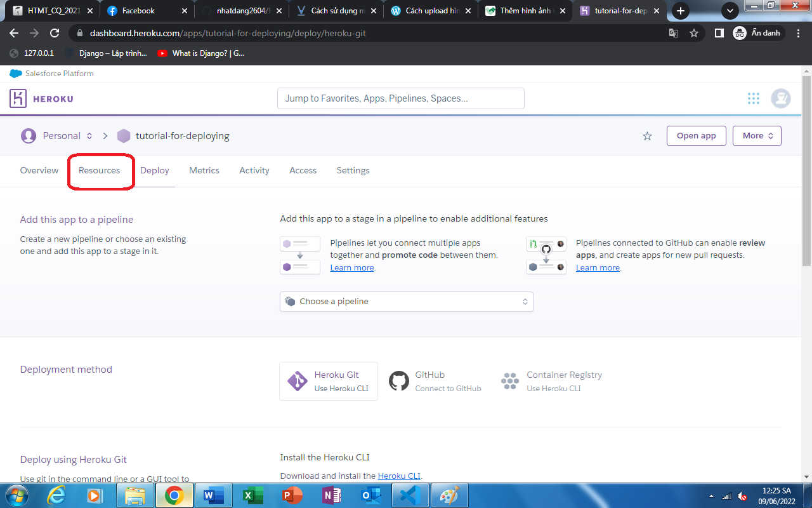Image resolution: width=812 pixels, height=508 pixels.
Task: Open Paint from the taskbar
Action: [x=449, y=495]
